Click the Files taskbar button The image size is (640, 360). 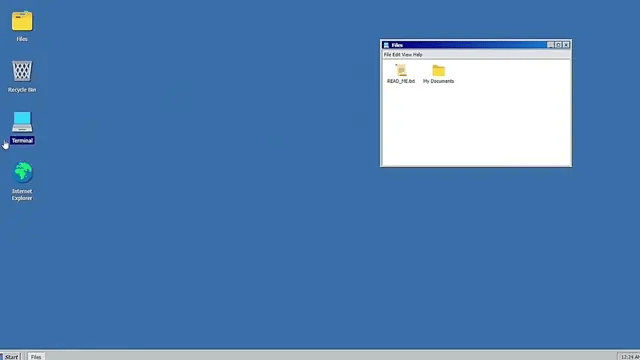tap(36, 357)
